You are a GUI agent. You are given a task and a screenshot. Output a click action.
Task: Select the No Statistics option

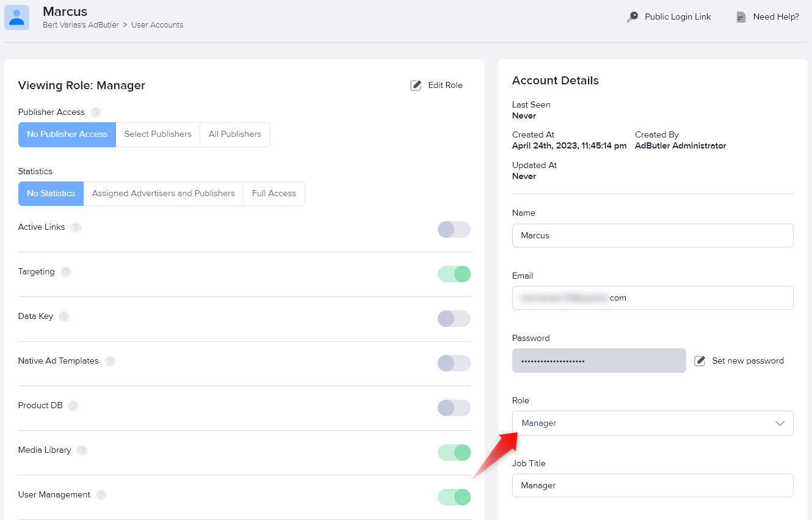(x=51, y=194)
